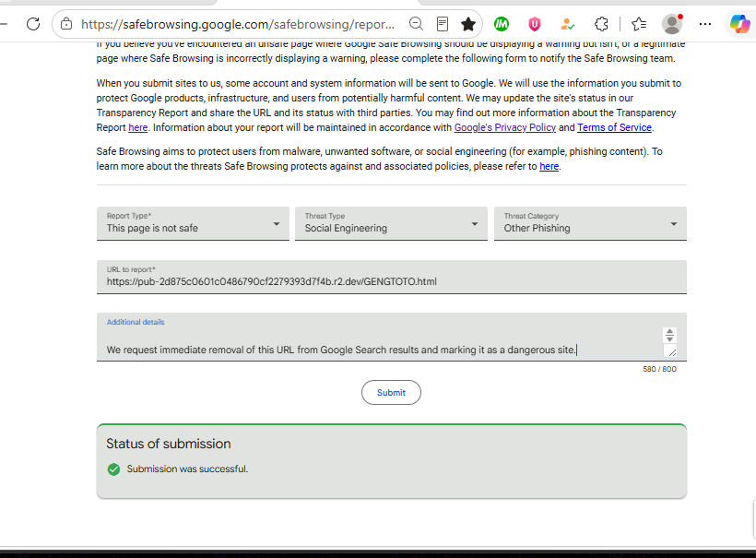Expand the Threat Category dropdown

590,223
